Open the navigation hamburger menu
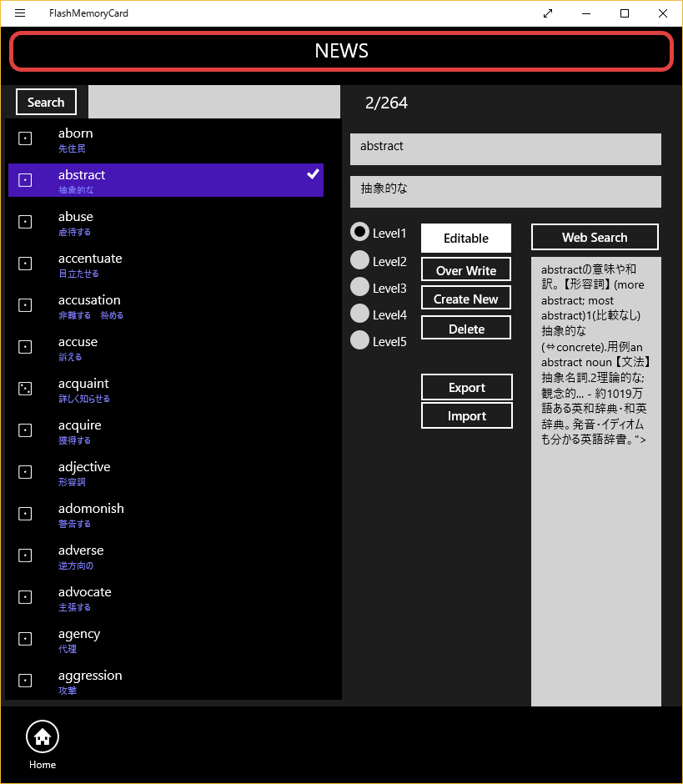This screenshot has height=784, width=683. (20, 13)
